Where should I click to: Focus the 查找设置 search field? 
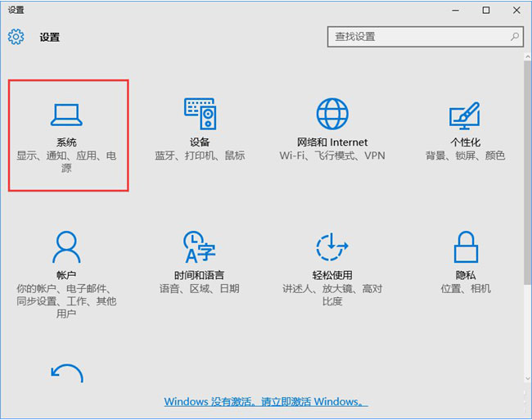[416, 37]
